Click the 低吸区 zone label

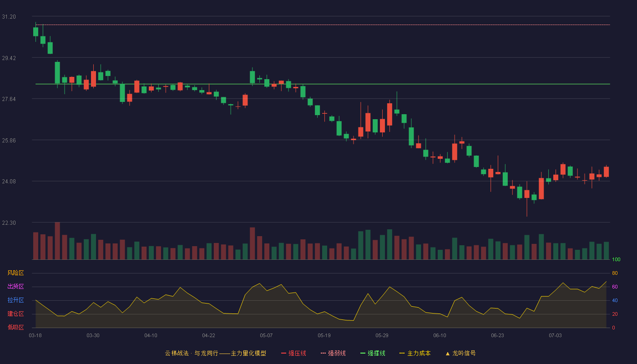coord(15,328)
